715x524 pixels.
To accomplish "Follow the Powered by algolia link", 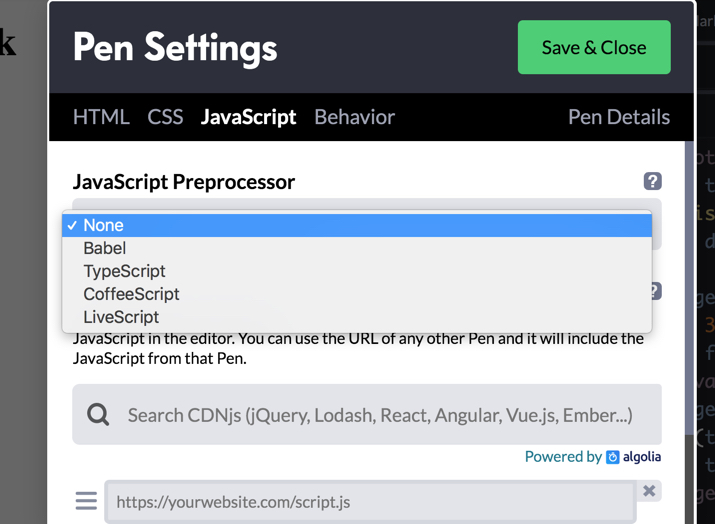I will click(593, 457).
